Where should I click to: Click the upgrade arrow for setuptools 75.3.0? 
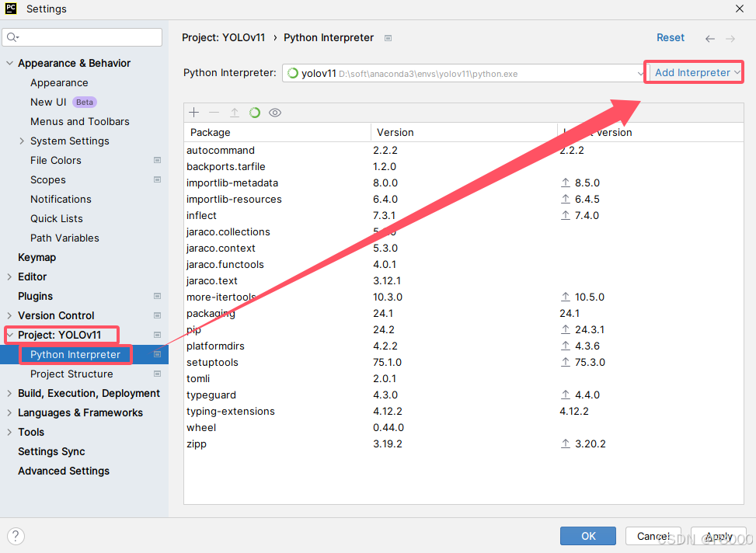(566, 362)
